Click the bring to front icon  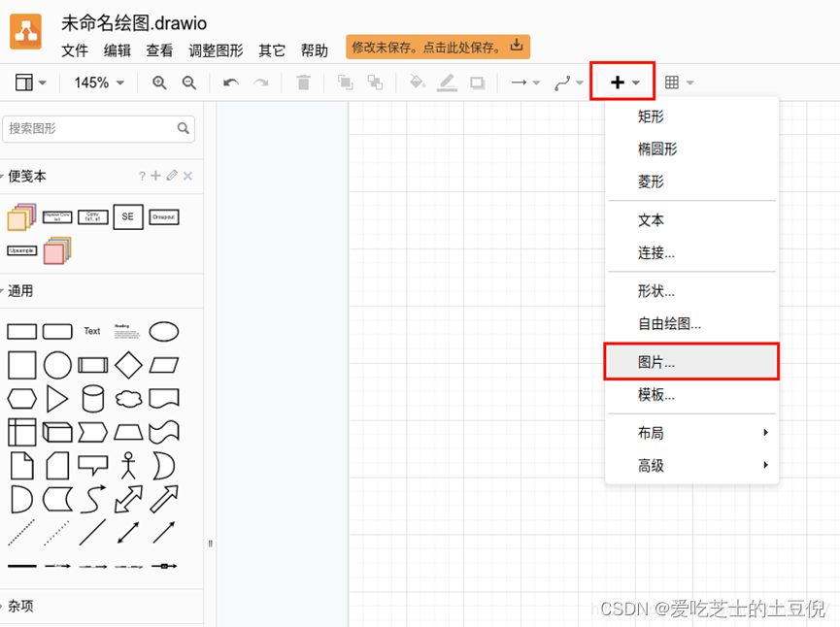point(345,82)
